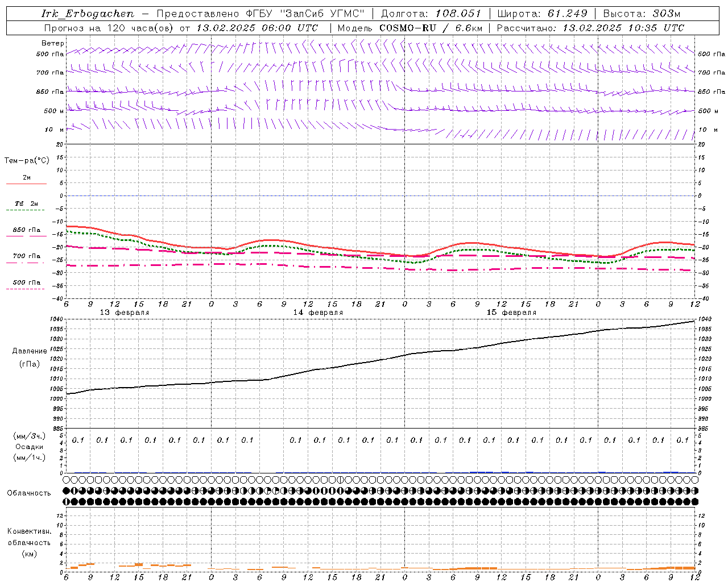Click the 700 гПа temperature legend entry
728x582 pixels.
click(x=26, y=256)
